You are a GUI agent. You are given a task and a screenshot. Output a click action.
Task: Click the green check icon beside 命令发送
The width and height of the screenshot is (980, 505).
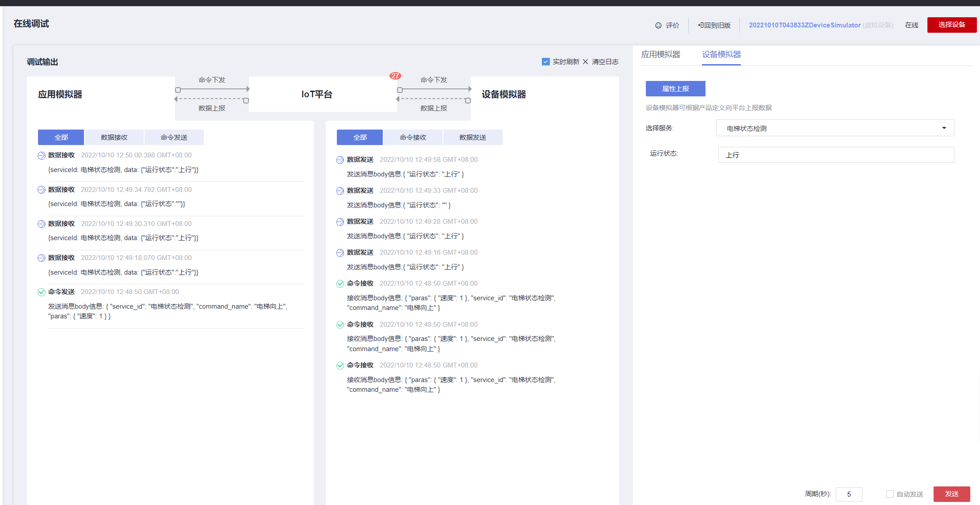tap(42, 292)
